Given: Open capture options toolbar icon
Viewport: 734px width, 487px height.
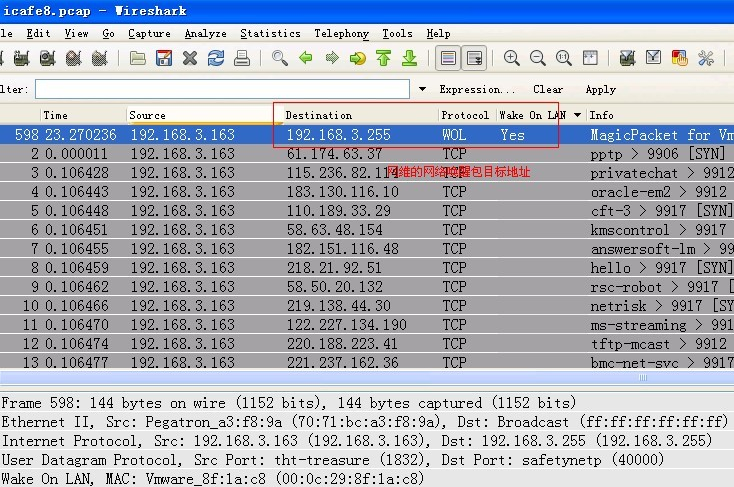Looking at the screenshot, I should pos(22,59).
